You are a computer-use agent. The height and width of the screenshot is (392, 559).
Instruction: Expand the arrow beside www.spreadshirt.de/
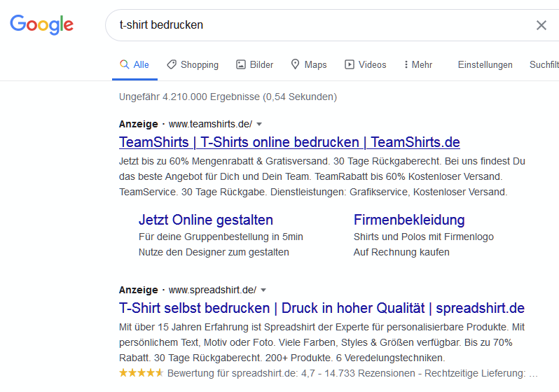tap(263, 290)
